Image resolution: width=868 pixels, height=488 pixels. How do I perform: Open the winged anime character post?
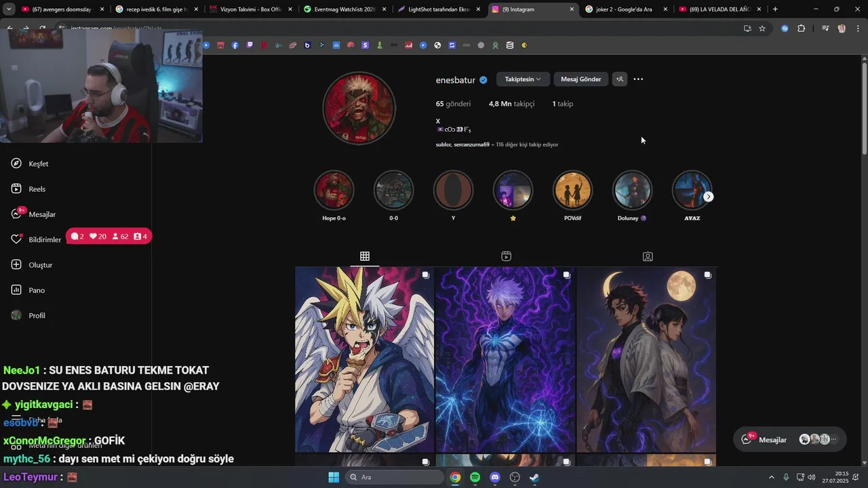pyautogui.click(x=364, y=359)
